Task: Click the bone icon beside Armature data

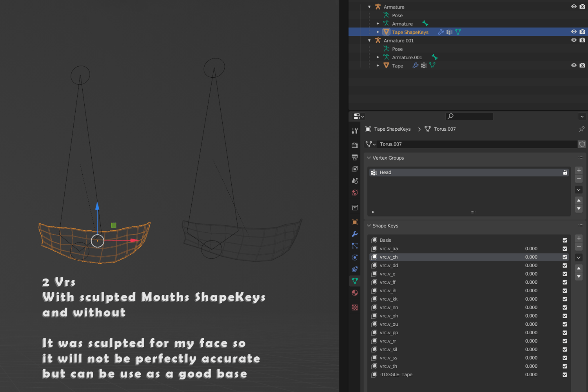Action: (425, 24)
